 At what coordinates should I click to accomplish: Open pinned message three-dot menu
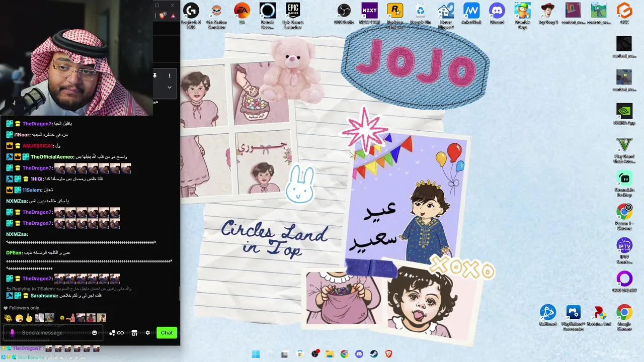click(170, 75)
